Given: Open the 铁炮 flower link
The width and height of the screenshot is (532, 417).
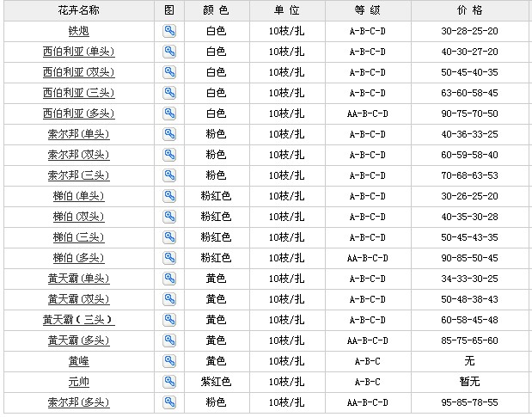Looking at the screenshot, I should pyautogui.click(x=79, y=31).
